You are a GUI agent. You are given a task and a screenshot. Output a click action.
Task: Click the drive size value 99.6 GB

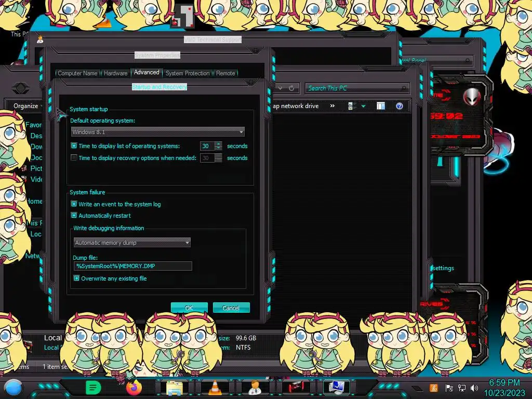tap(246, 338)
